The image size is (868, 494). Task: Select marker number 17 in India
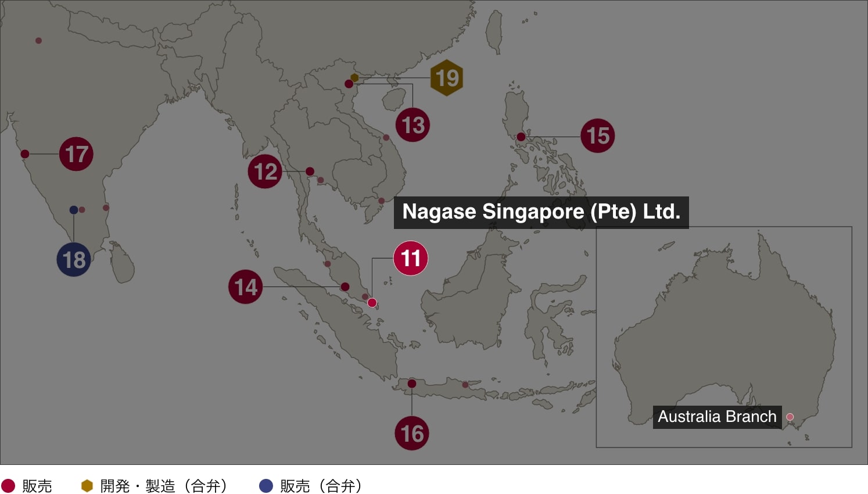coord(76,154)
